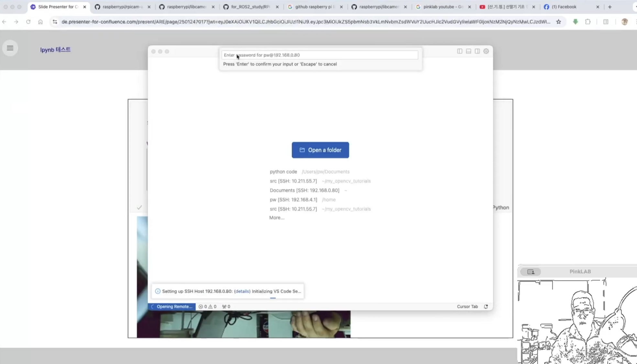Click the hamburger menu icon
637x364 pixels.
pos(10,48)
